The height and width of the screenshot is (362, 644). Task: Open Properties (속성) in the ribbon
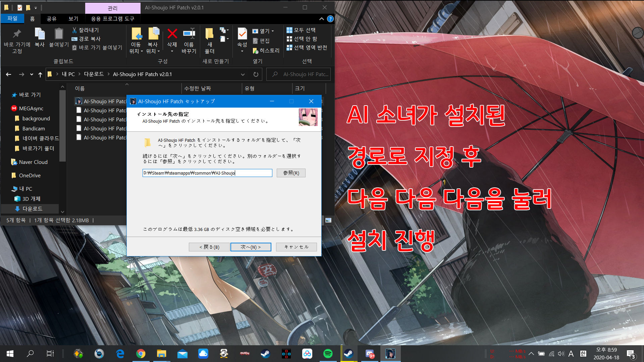(242, 40)
